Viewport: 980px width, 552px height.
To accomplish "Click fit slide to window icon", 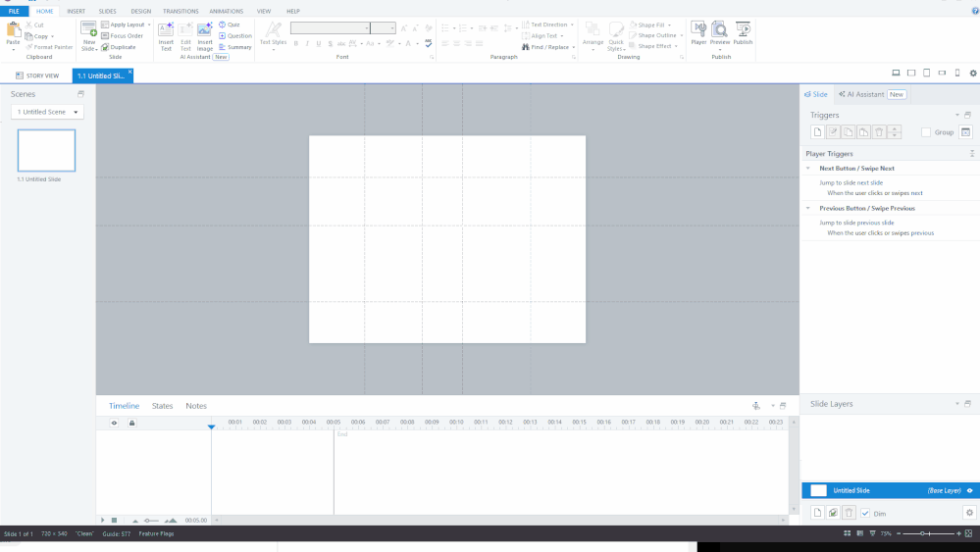I will [969, 533].
